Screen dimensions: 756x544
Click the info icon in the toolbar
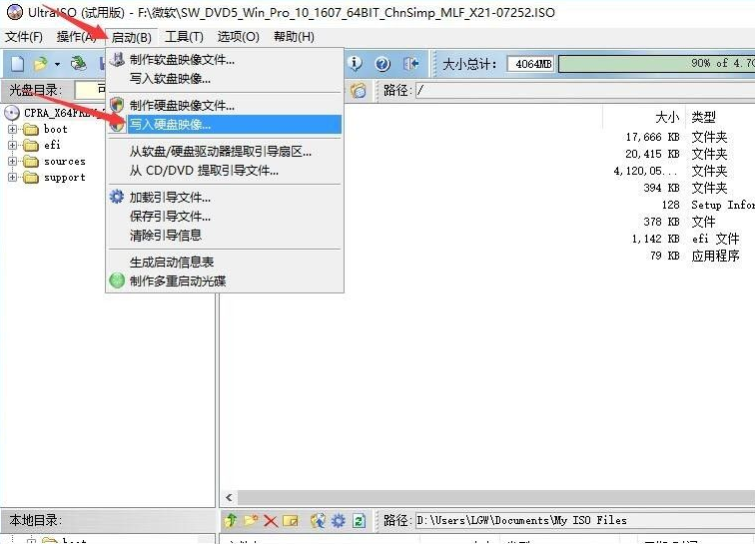point(356,64)
